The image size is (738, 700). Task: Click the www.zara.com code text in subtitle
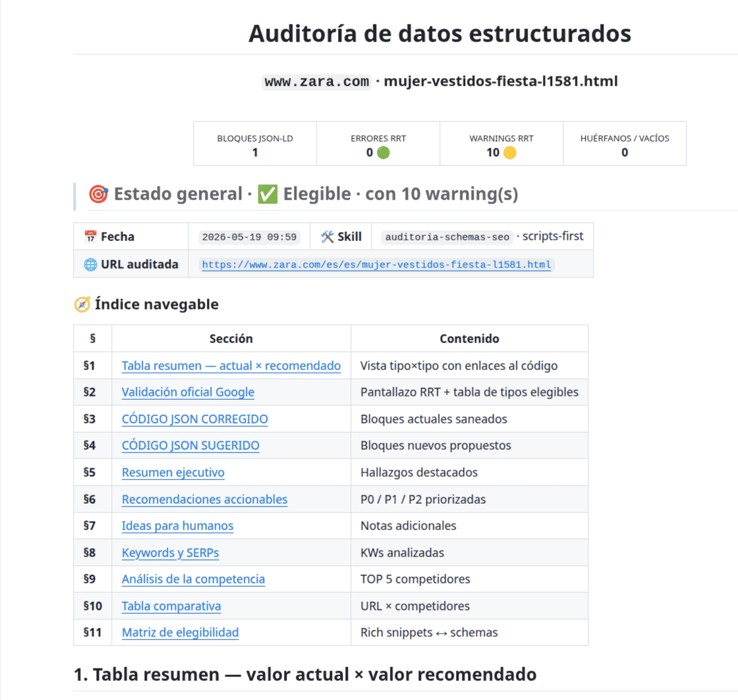pyautogui.click(x=317, y=82)
